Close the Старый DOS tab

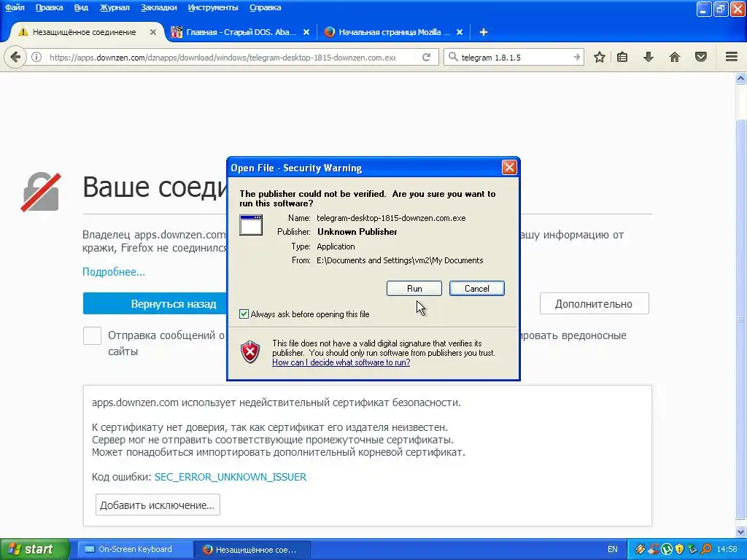[x=306, y=32]
